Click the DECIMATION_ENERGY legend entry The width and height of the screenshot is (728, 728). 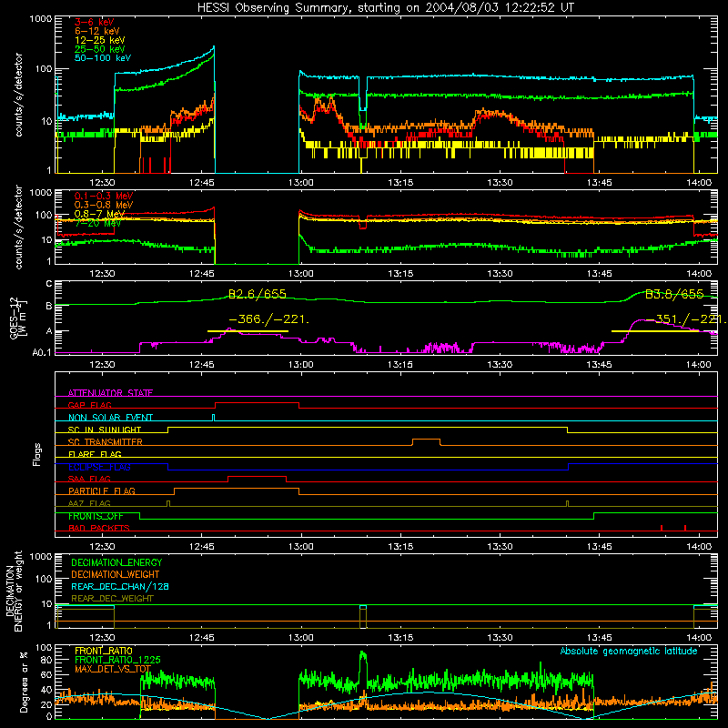tap(116, 562)
